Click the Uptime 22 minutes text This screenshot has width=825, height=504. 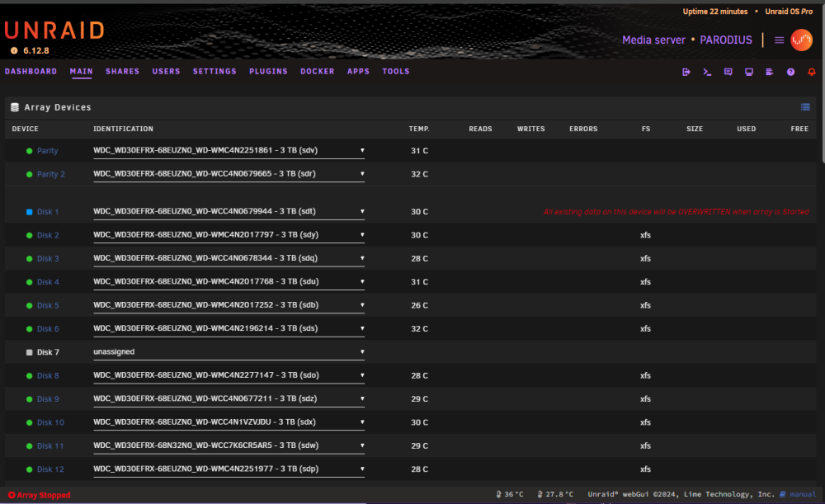[x=715, y=12]
